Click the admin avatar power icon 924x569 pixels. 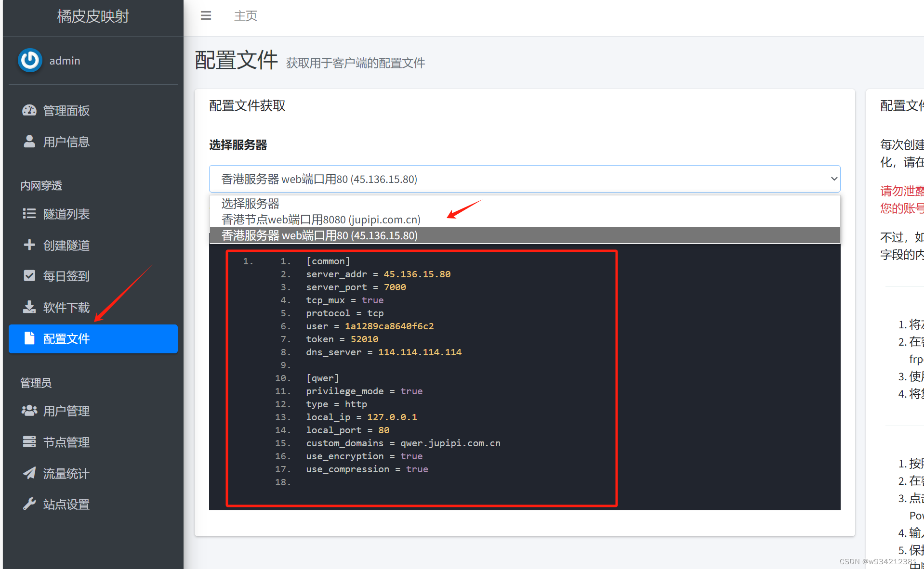click(30, 60)
